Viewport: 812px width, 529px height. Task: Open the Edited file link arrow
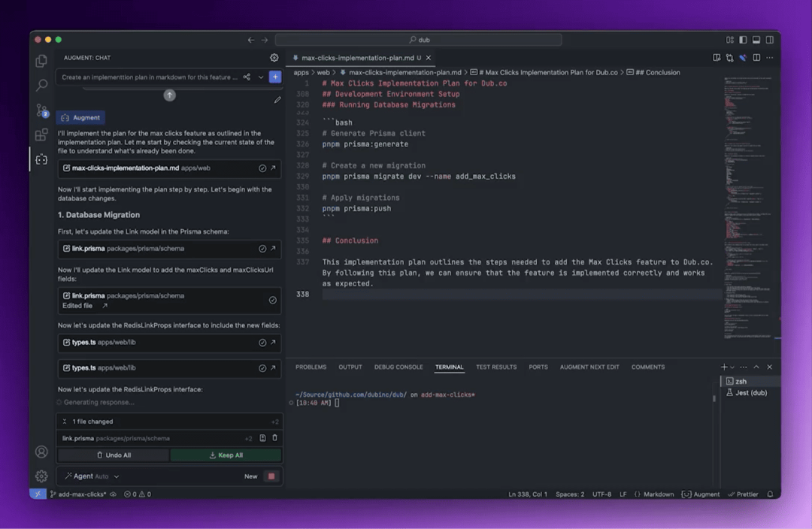tap(105, 306)
